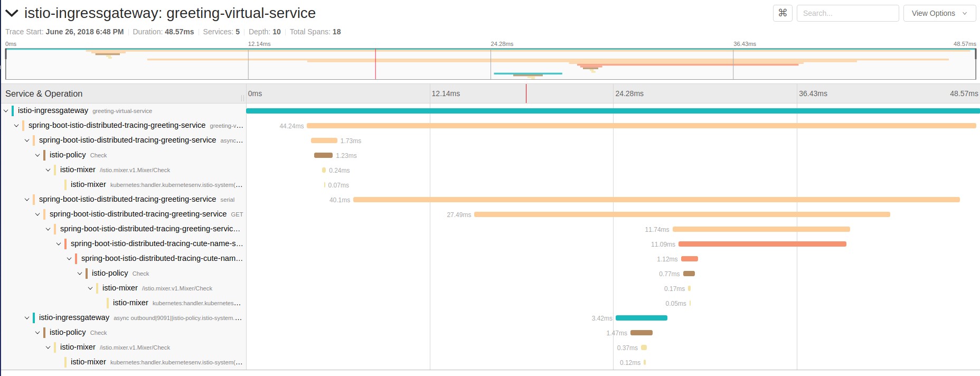Select the 11.74ms greeting-service span bar
The height and width of the screenshot is (376, 980).
pyautogui.click(x=761, y=229)
